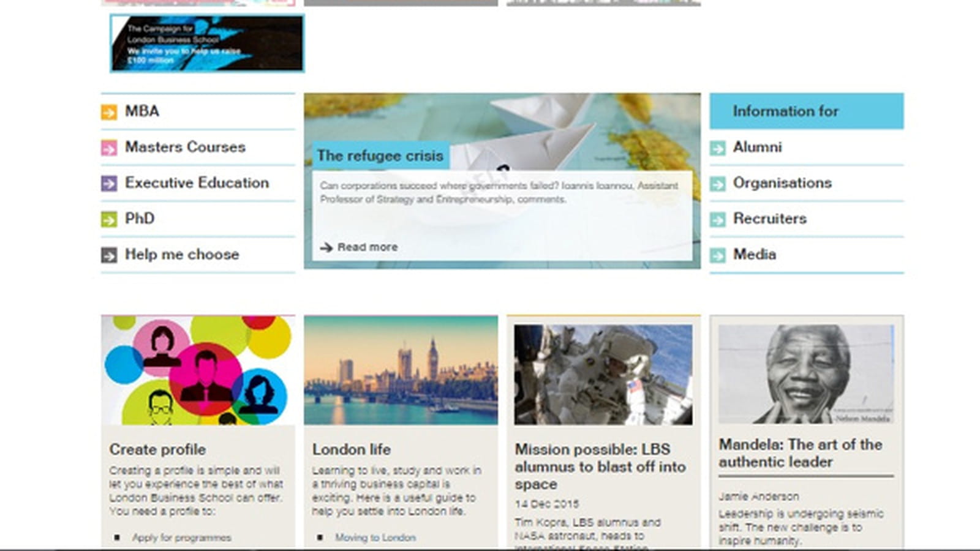The width and height of the screenshot is (980, 551).
Task: Go to Executive Education page
Action: click(197, 182)
